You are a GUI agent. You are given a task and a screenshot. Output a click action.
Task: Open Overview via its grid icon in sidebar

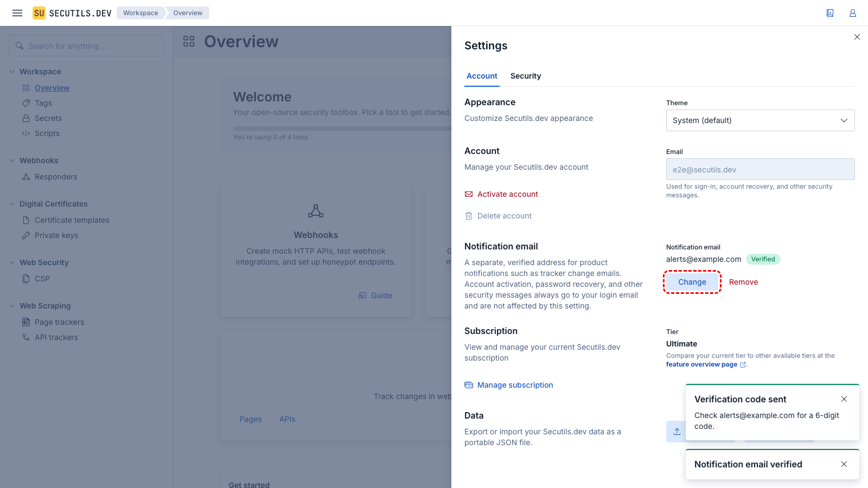[x=26, y=88]
